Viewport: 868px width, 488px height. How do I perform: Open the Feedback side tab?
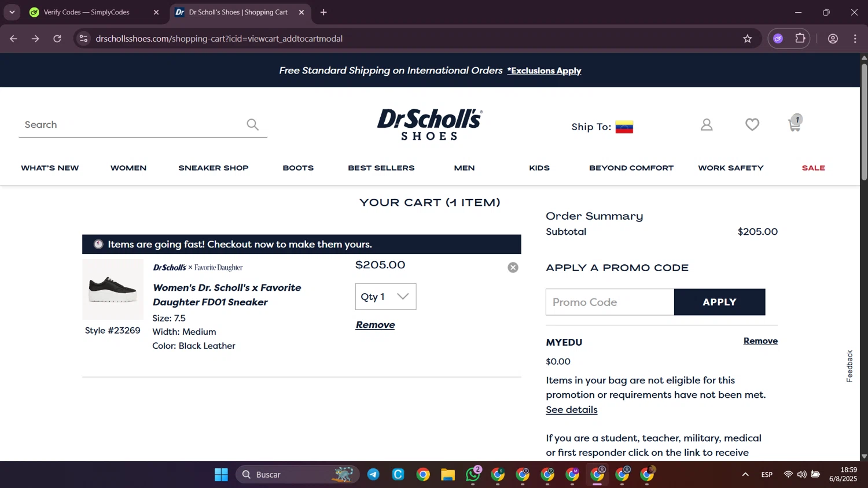click(849, 366)
